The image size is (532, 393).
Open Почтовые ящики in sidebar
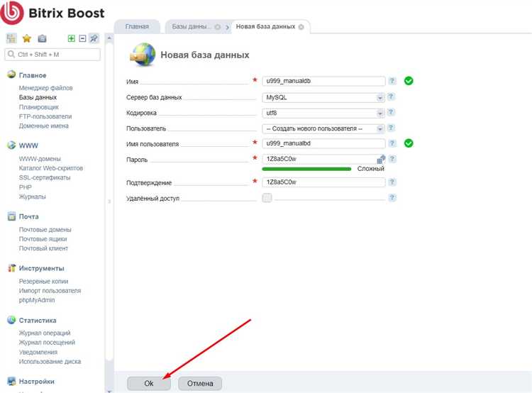click(x=43, y=239)
